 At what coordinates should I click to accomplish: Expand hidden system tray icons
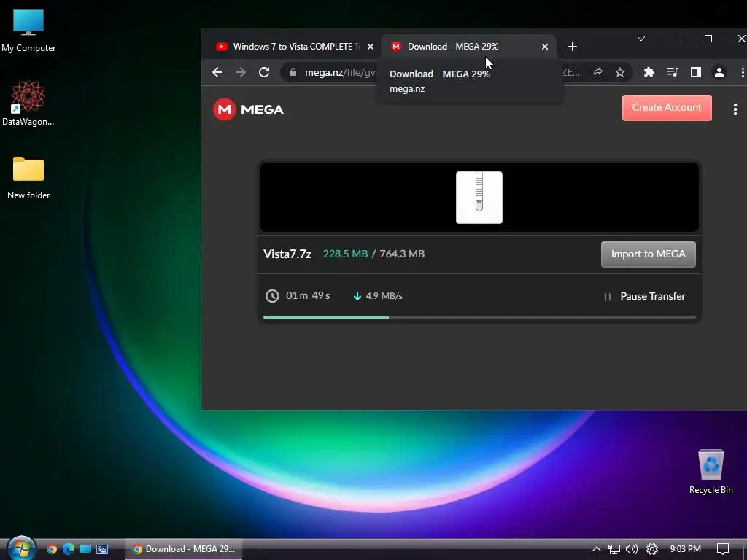(x=596, y=549)
